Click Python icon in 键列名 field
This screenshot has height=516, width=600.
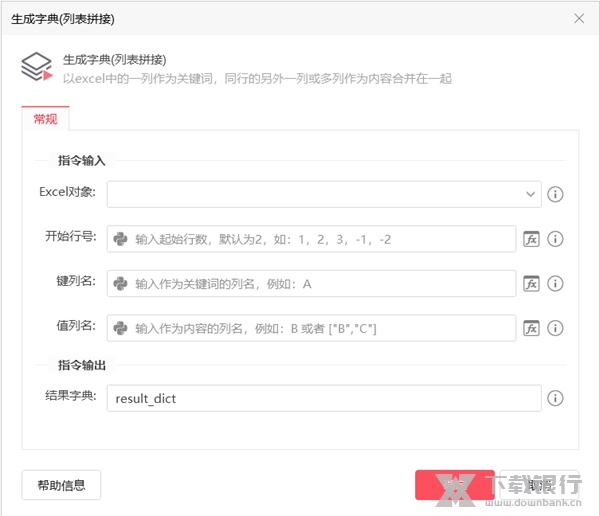121,284
